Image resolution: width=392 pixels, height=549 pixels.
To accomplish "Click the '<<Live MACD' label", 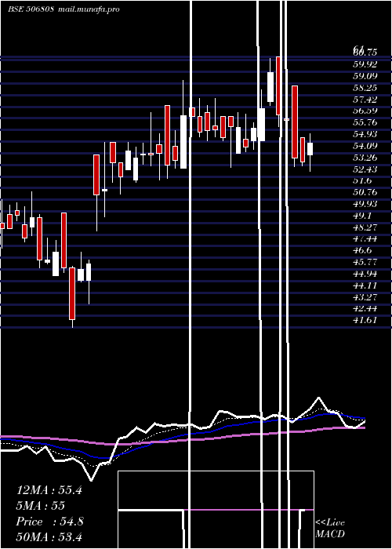I will (x=330, y=529).
